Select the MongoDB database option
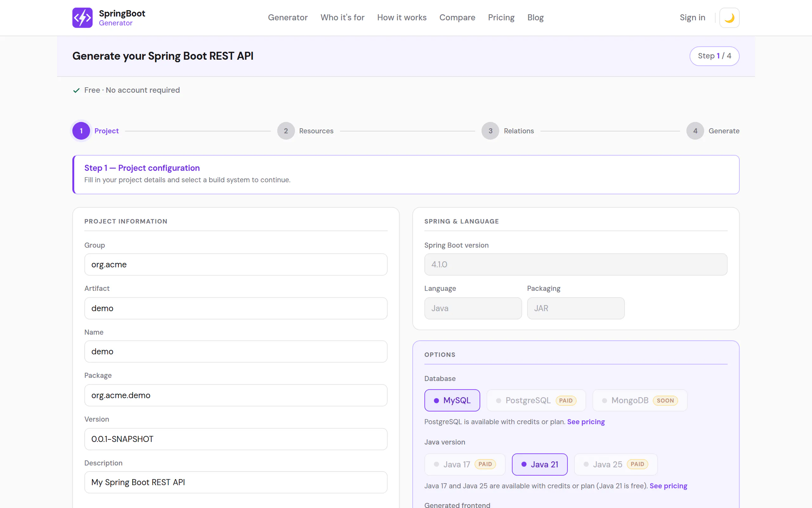812x508 pixels. 639,400
